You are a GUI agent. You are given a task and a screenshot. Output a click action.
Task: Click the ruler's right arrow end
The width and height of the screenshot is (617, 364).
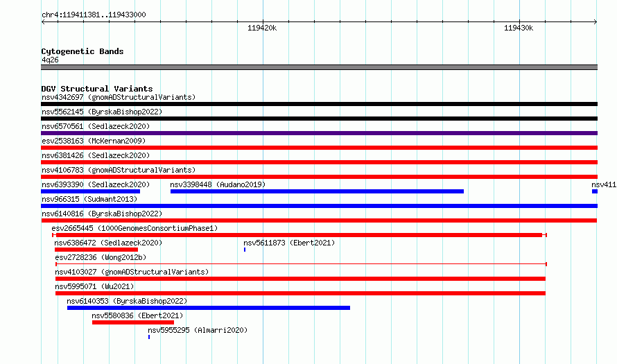(596, 22)
